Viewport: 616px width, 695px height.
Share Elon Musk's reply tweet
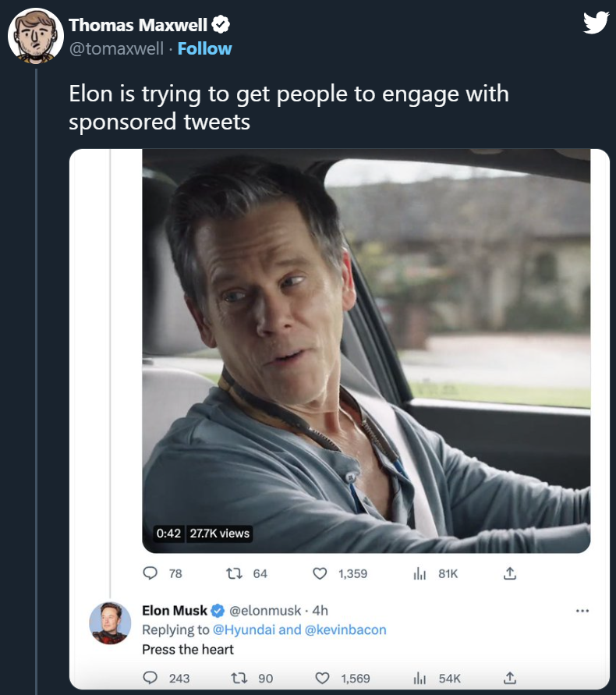click(509, 678)
